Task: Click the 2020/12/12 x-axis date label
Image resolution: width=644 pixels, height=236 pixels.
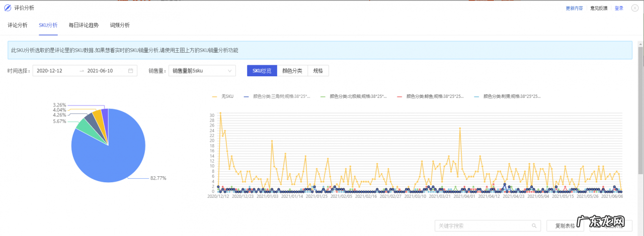Action: point(218,196)
